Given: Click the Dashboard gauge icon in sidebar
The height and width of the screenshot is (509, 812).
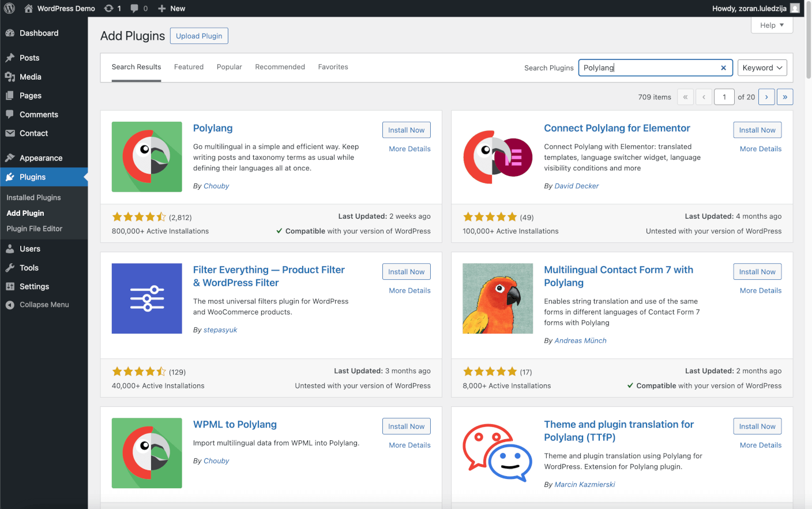Looking at the screenshot, I should click(10, 33).
